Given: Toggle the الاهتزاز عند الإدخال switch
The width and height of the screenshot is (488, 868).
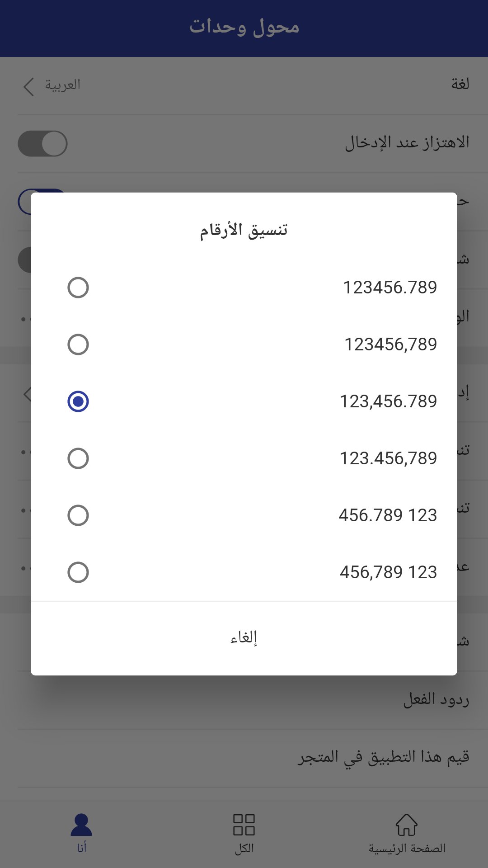Looking at the screenshot, I should point(42,144).
